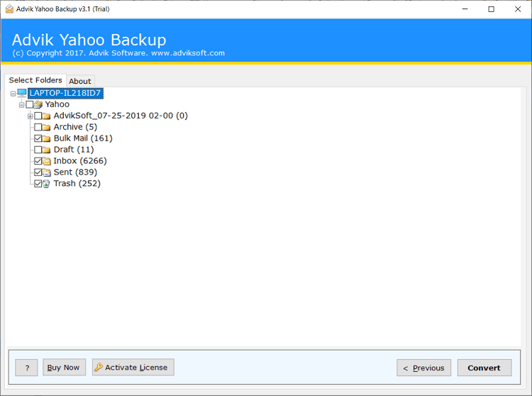Select the Archive (5) label
The height and width of the screenshot is (396, 532).
[x=75, y=127]
